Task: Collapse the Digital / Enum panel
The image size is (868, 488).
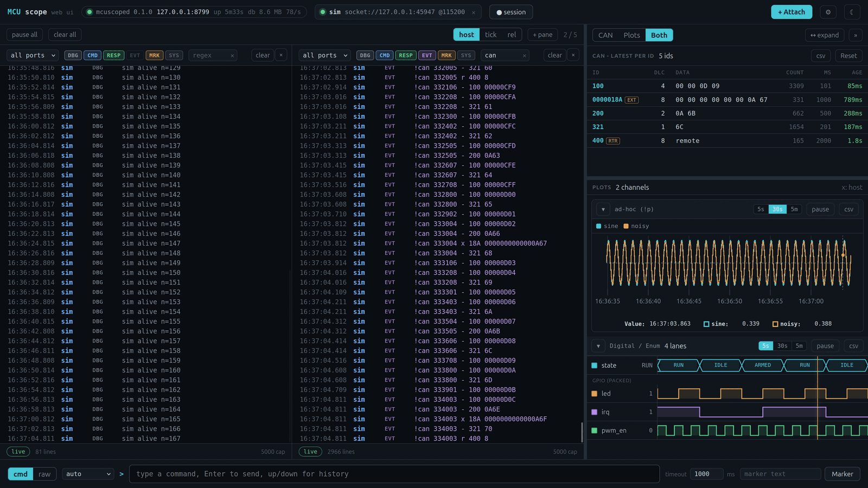Action: (x=598, y=346)
